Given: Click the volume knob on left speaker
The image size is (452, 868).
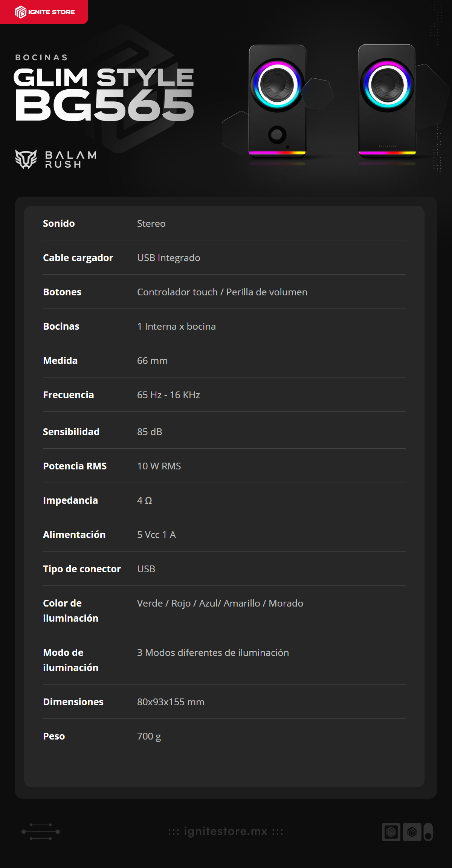Looking at the screenshot, I should point(277,134).
